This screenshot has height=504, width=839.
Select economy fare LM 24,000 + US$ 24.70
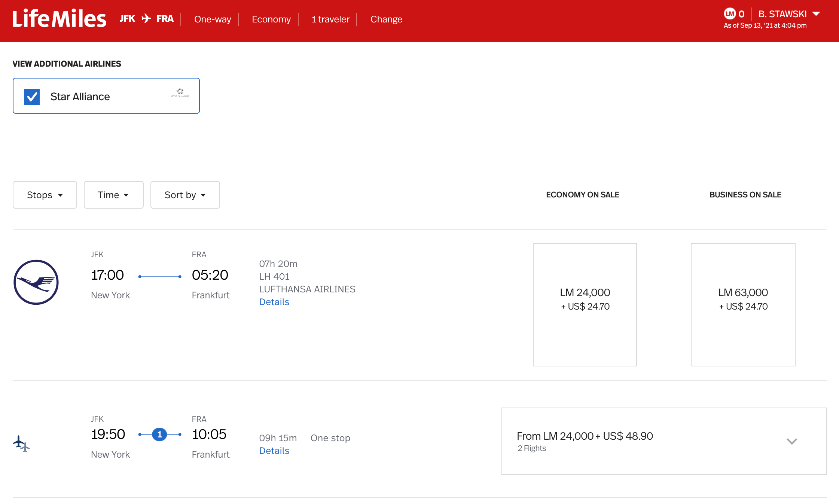(x=585, y=305)
